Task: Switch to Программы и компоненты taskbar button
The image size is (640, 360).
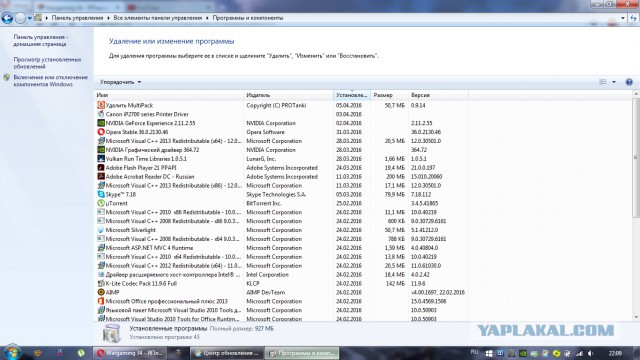Action: click(x=302, y=353)
